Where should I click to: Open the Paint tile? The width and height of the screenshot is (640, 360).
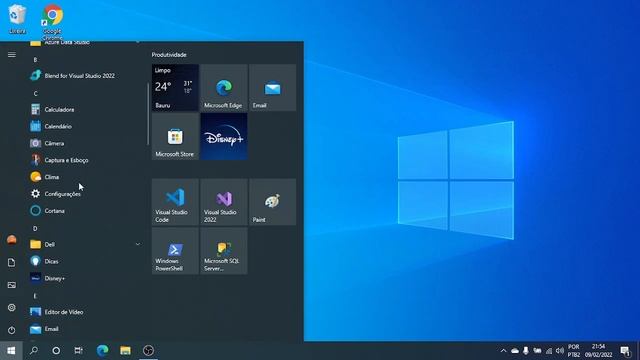tap(273, 202)
